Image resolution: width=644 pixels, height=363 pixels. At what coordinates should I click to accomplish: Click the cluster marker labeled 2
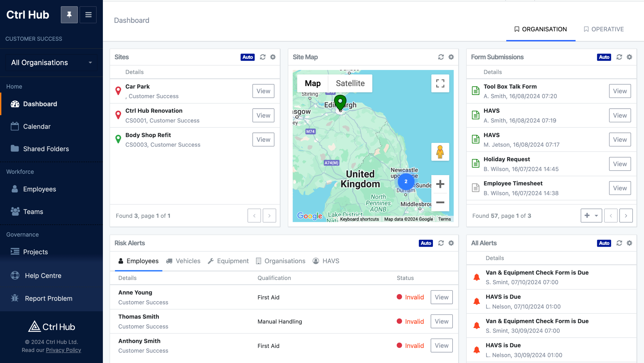(x=406, y=181)
